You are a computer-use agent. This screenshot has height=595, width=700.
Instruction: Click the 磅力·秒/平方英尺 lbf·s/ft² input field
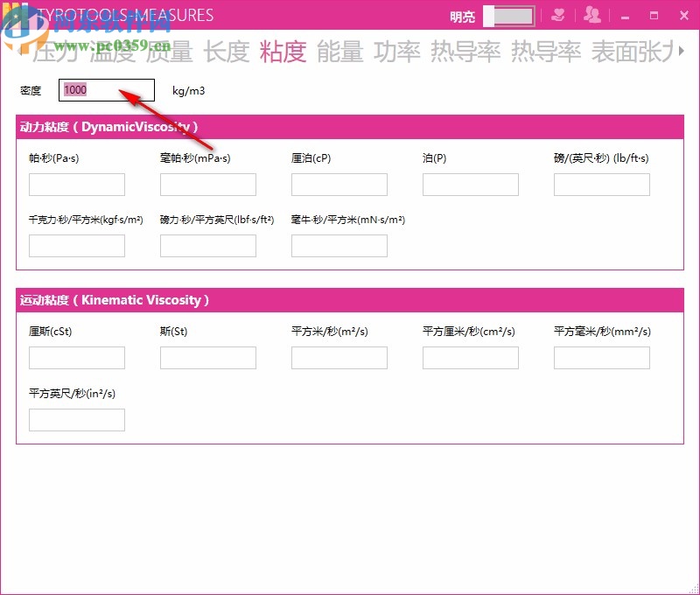208,246
